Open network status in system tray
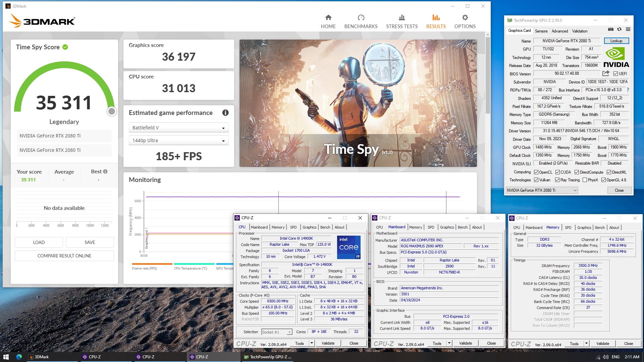This screenshot has height=362, width=644. click(598, 357)
